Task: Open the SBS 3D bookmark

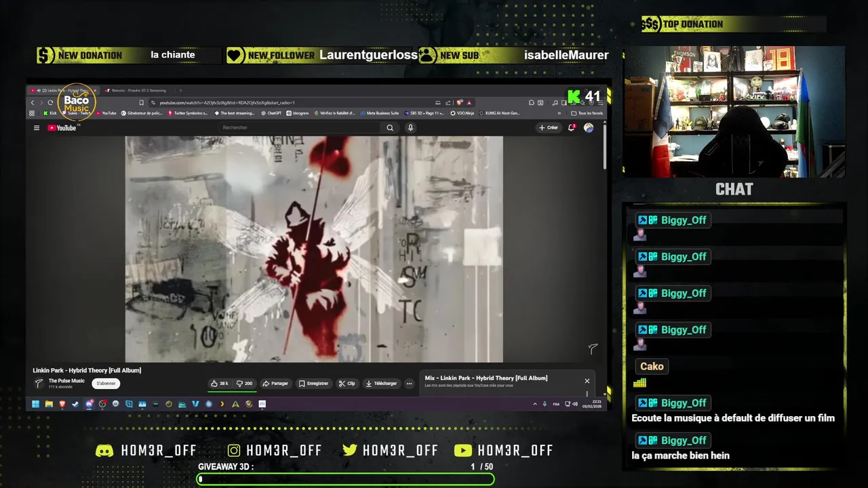Action: [x=425, y=113]
